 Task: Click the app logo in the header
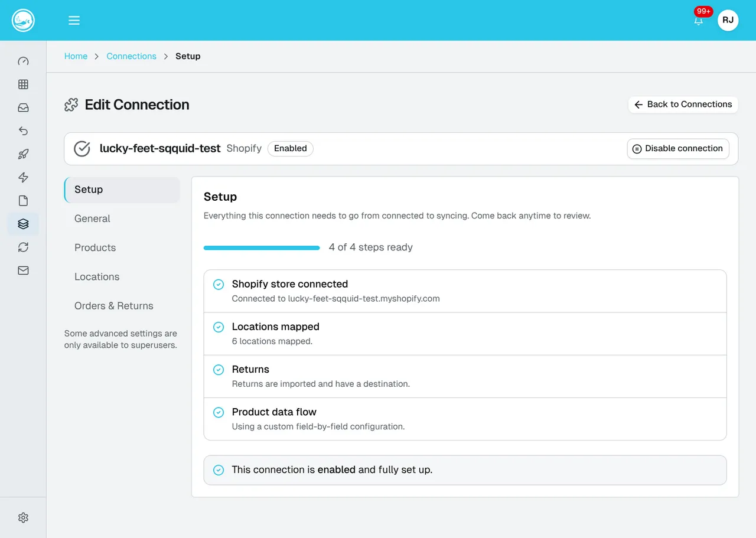pyautogui.click(x=23, y=20)
